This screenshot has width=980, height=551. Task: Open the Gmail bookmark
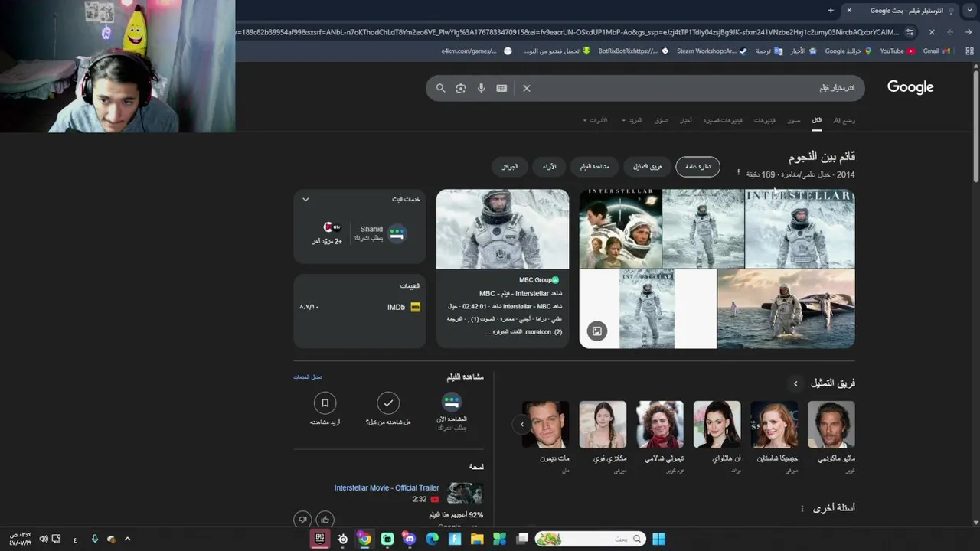[x=936, y=51]
